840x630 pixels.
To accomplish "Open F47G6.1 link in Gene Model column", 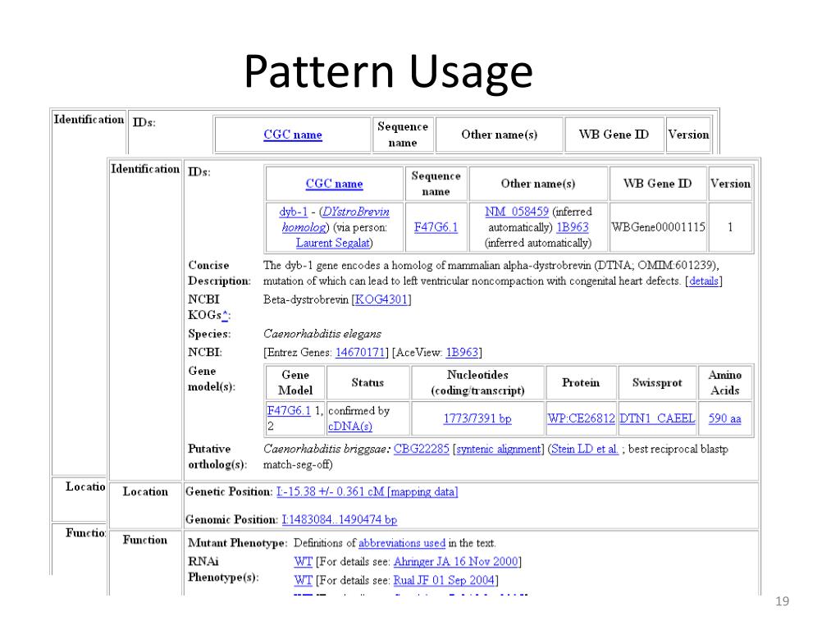I will point(289,411).
